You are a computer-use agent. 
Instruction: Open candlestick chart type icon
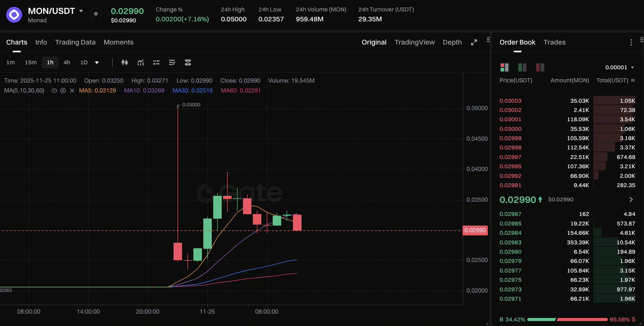[x=125, y=62]
